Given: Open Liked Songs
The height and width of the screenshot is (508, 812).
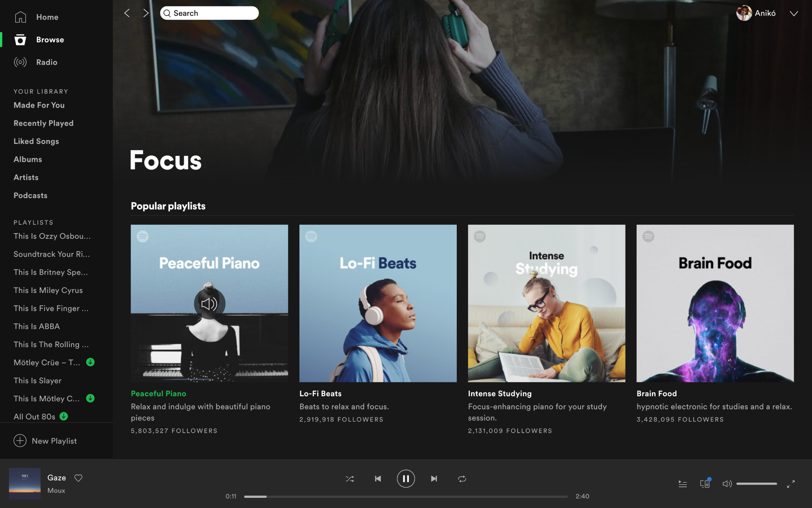Looking at the screenshot, I should pos(36,141).
